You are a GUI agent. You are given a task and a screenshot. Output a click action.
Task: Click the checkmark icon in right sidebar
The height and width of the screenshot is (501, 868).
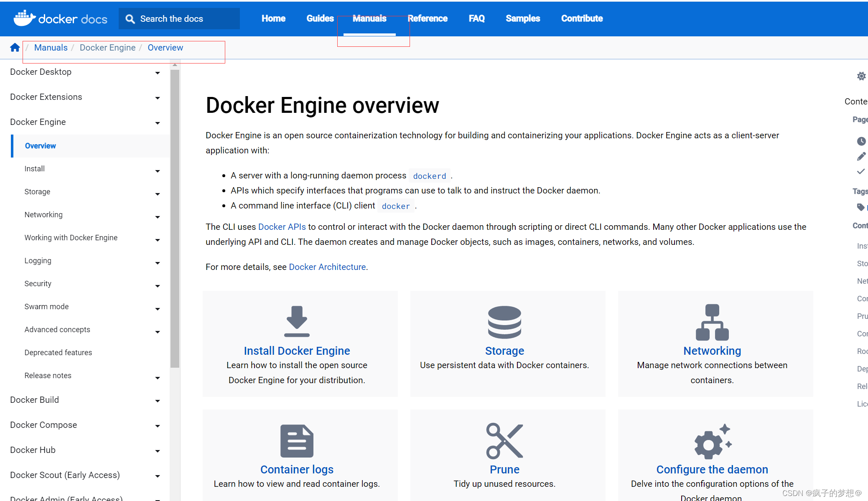point(861,171)
